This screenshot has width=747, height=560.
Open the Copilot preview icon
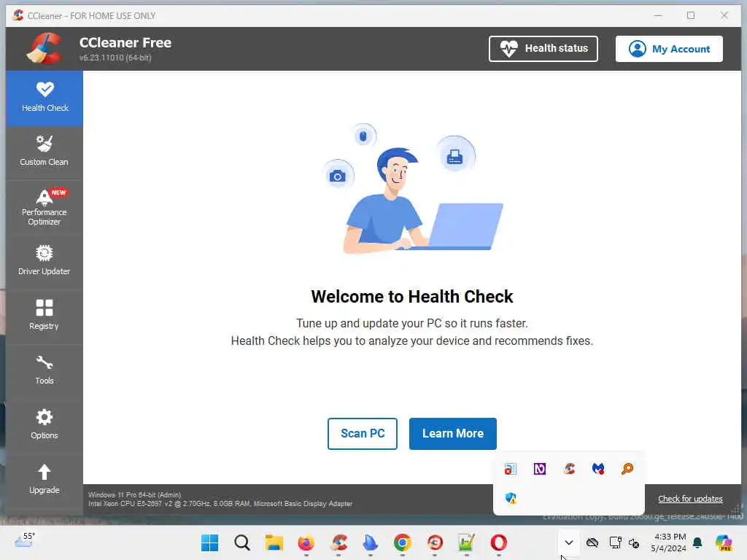click(x=724, y=542)
